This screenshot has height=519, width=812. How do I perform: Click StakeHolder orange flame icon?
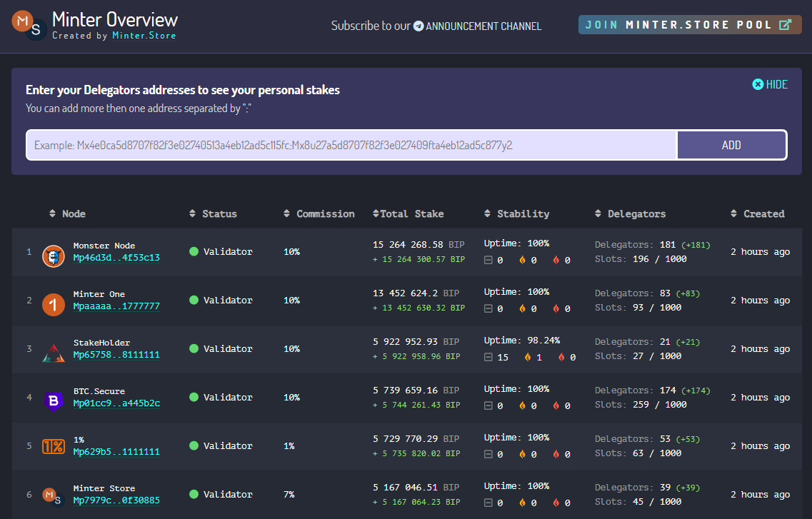pyautogui.click(x=528, y=357)
